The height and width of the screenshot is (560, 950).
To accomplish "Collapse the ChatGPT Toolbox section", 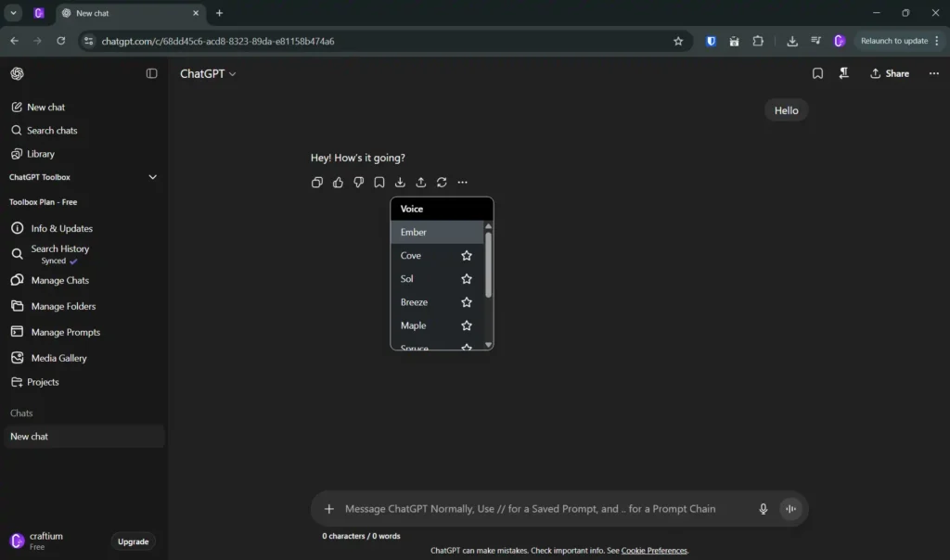I will 153,177.
